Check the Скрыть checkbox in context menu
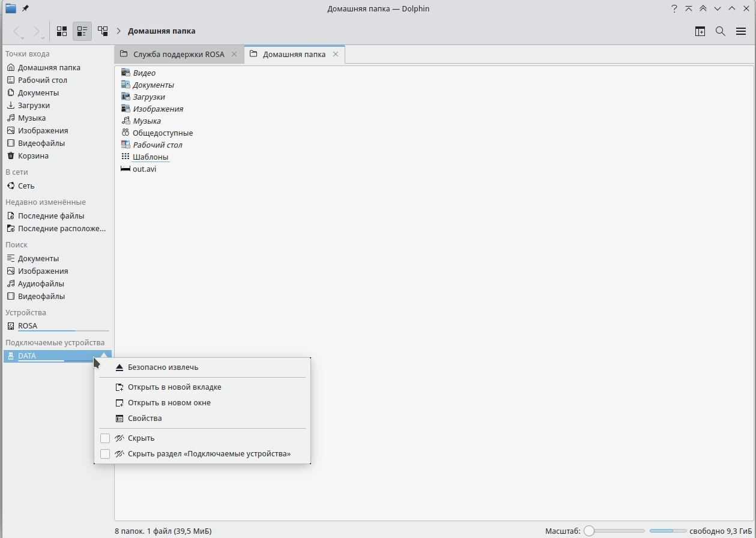This screenshot has width=756, height=538. 105,438
